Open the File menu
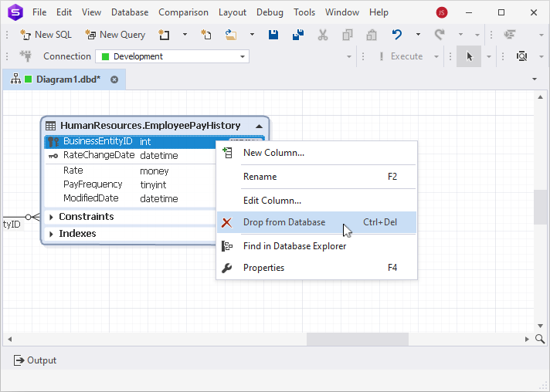This screenshot has height=392, width=550. (39, 12)
